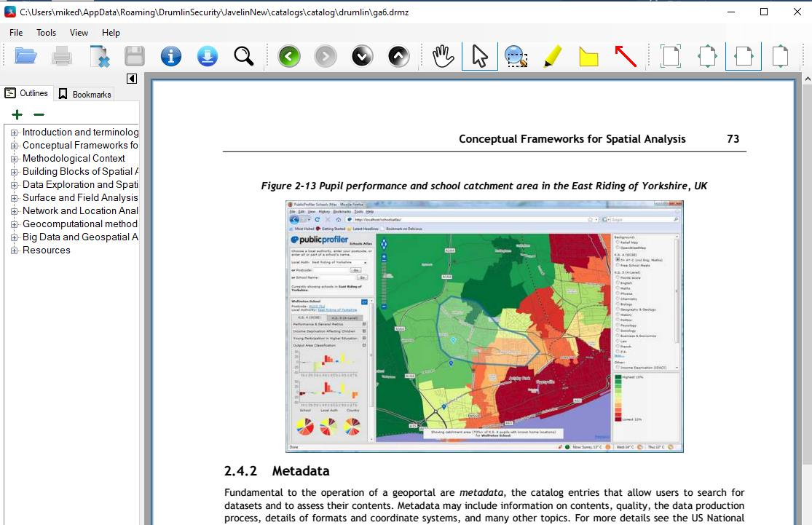
Task: Expand the 'Introduction and terminology' outline node
Action: 14,133
